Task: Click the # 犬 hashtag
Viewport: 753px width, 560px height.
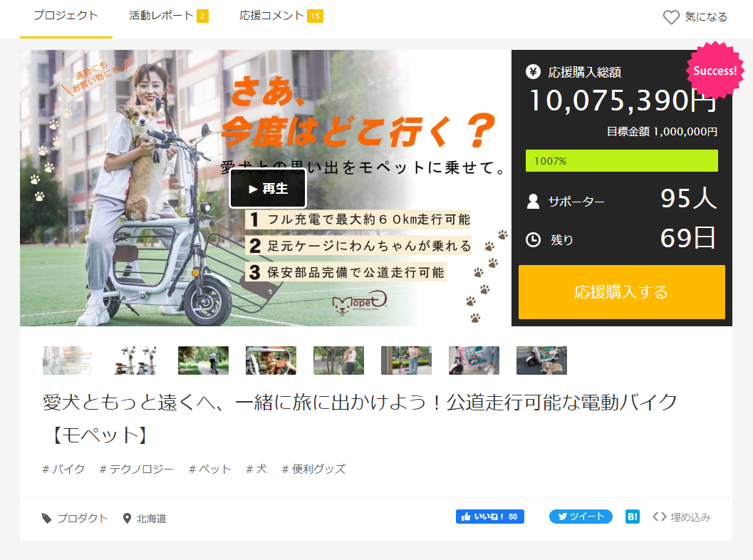Action: pos(256,469)
